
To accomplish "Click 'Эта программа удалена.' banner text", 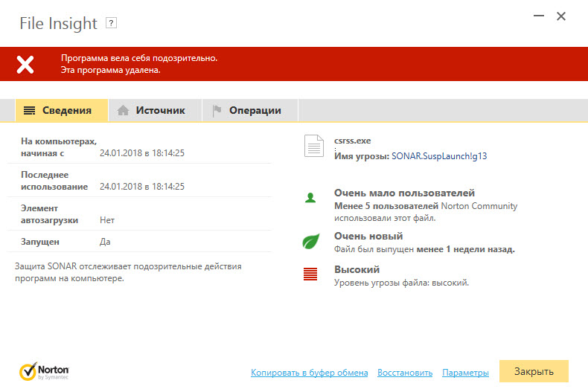I will tap(111, 70).
